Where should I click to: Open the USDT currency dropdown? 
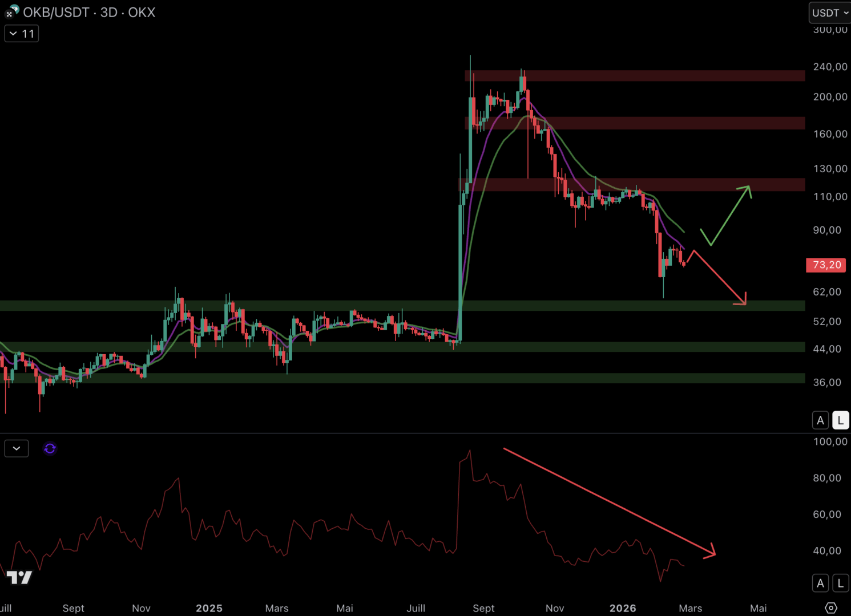tap(830, 13)
